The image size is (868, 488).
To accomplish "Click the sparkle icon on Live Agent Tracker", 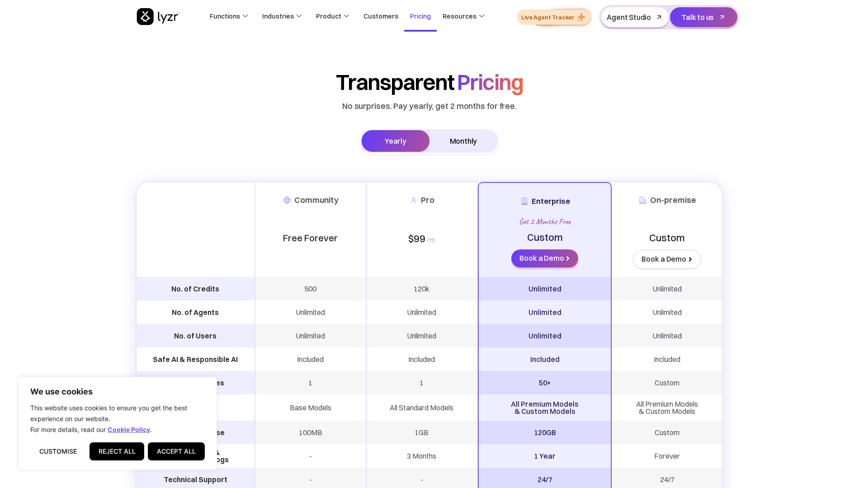I will pyautogui.click(x=581, y=17).
